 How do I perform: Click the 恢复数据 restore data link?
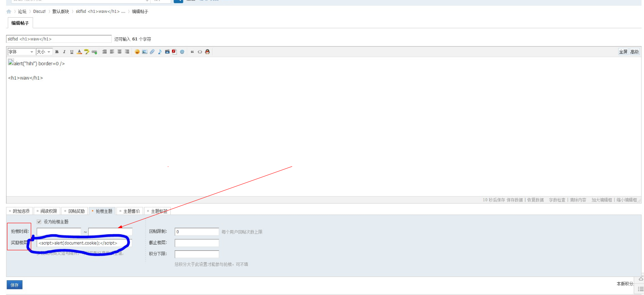(x=535, y=200)
